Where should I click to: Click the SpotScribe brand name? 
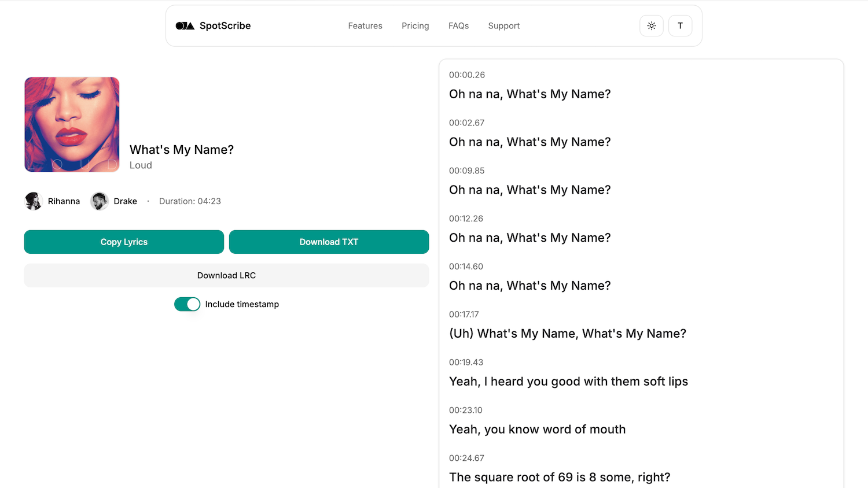pyautogui.click(x=225, y=26)
